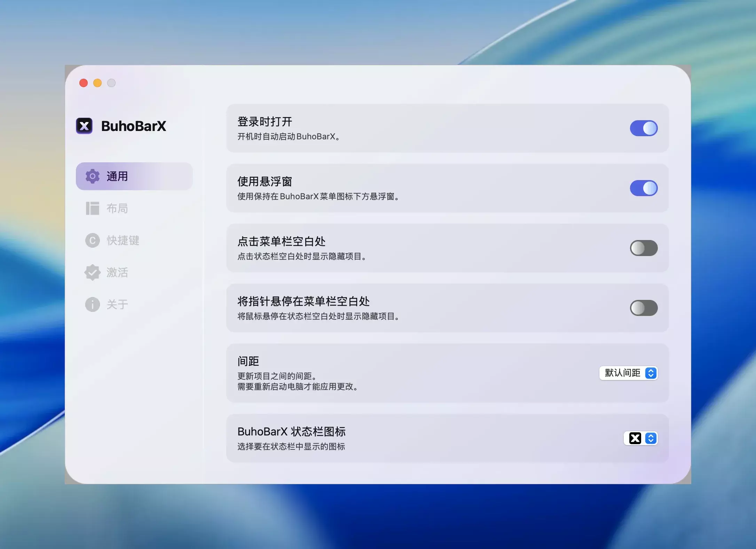Click the gear icon next to 通用
The height and width of the screenshot is (549, 756).
93,176
